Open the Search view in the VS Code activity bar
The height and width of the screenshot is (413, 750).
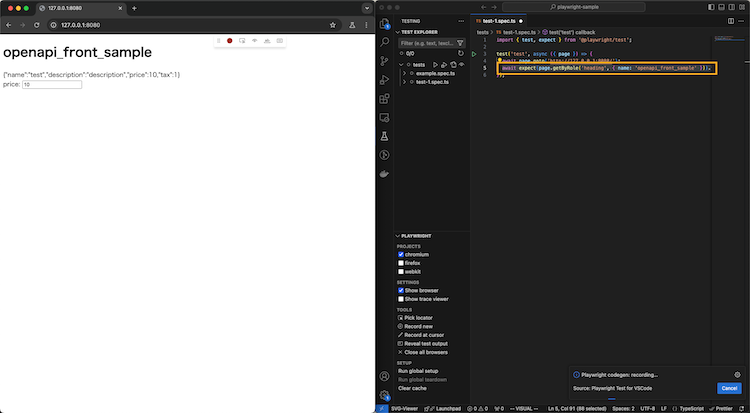pos(384,42)
